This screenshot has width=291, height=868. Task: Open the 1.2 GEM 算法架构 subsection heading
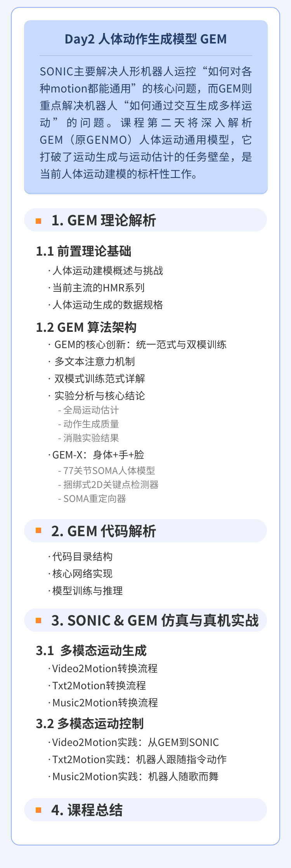[x=86, y=327]
